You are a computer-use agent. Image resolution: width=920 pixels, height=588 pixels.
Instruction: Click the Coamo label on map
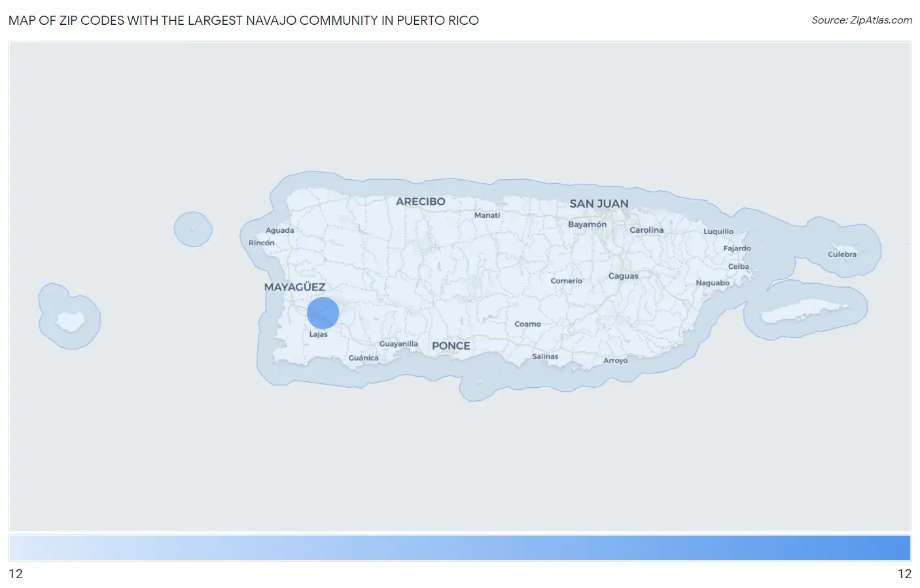click(x=527, y=324)
